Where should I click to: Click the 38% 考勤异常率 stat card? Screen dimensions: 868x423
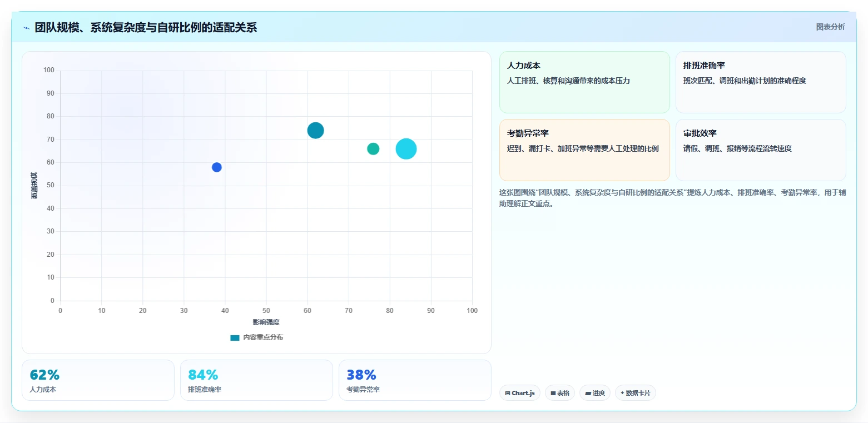(415, 380)
